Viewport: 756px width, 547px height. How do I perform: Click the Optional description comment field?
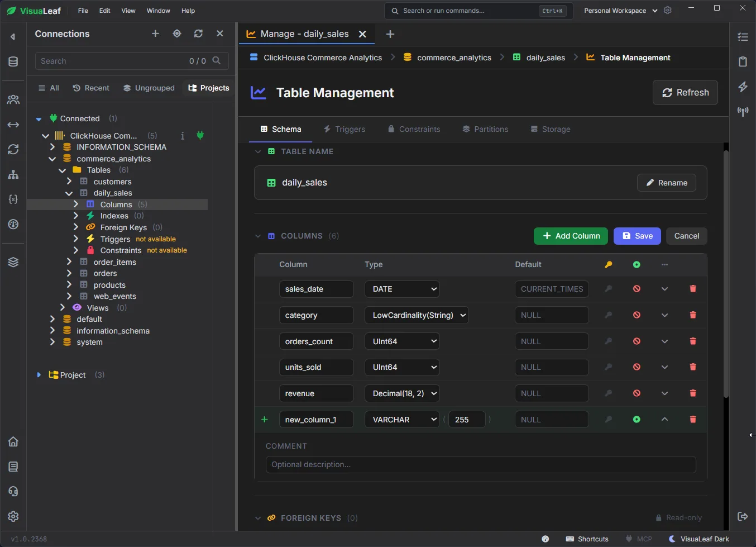point(481,464)
